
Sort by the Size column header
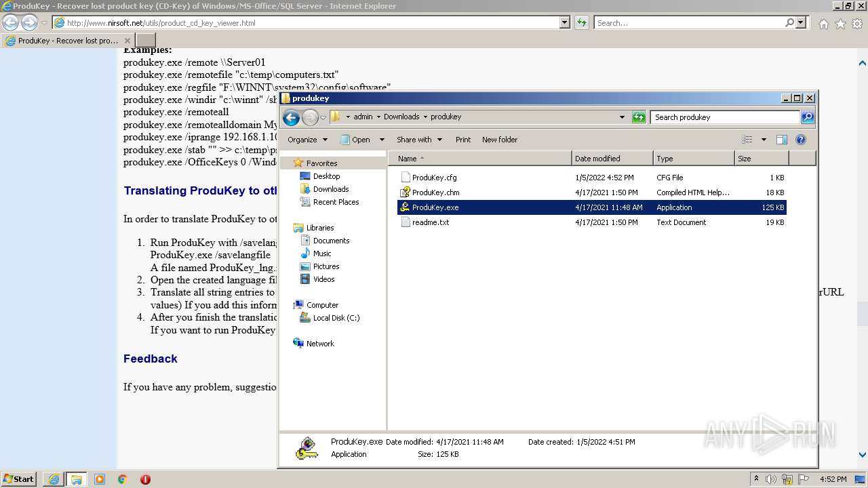(x=762, y=159)
